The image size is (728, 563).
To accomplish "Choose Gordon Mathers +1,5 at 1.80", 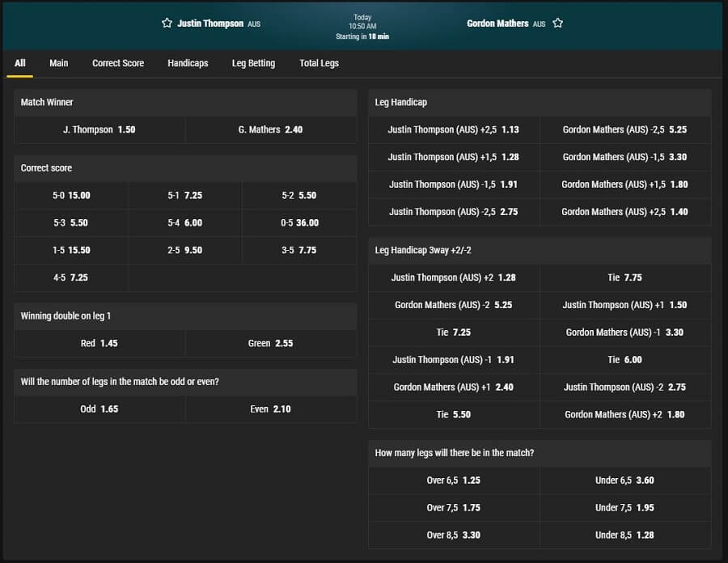I will pyautogui.click(x=625, y=184).
